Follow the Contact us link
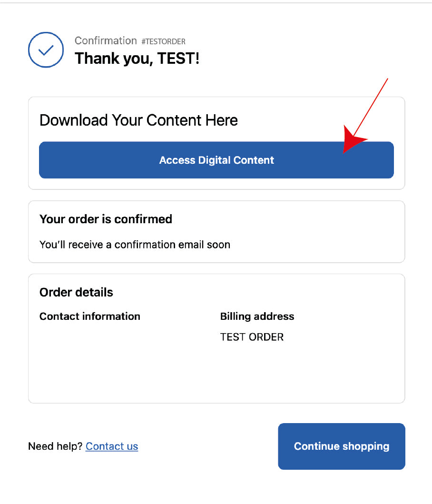This screenshot has height=504, width=432. click(112, 446)
